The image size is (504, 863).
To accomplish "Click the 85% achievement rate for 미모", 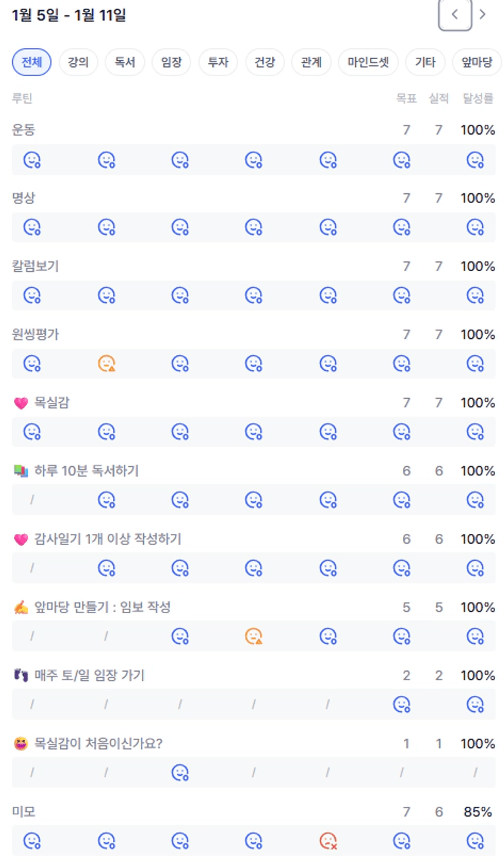I will tap(477, 812).
